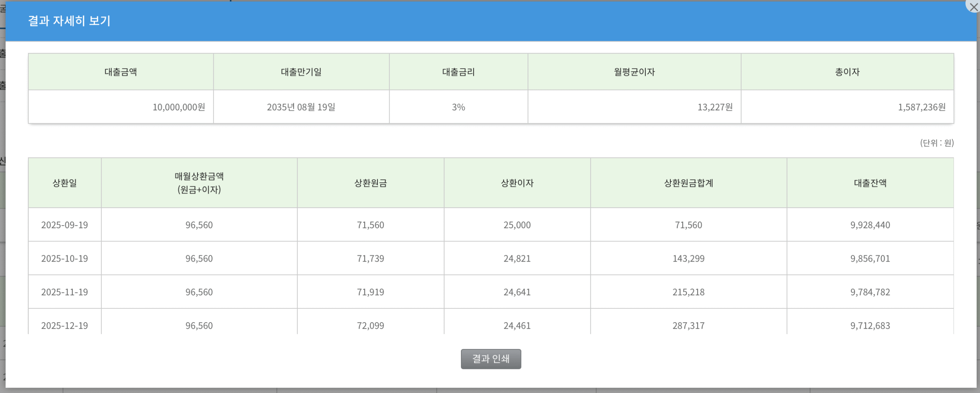Select the 총이자 column header
This screenshot has width=980, height=393.
(x=847, y=72)
